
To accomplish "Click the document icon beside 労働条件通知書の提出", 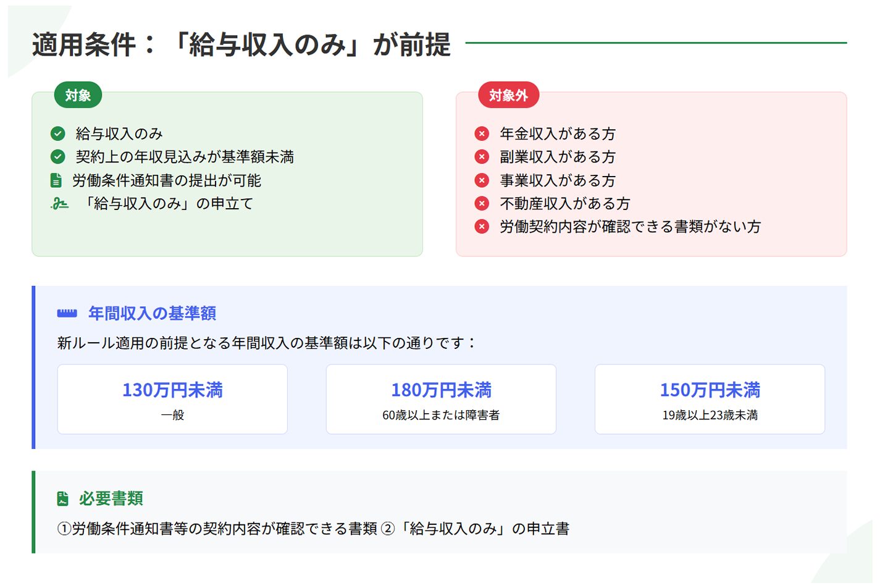I will [56, 180].
